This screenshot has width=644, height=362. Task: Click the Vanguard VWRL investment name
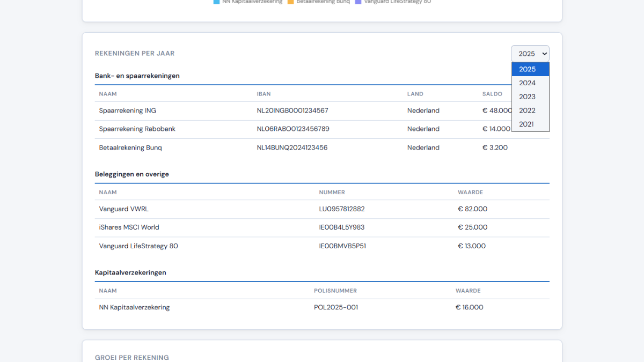[x=124, y=209]
